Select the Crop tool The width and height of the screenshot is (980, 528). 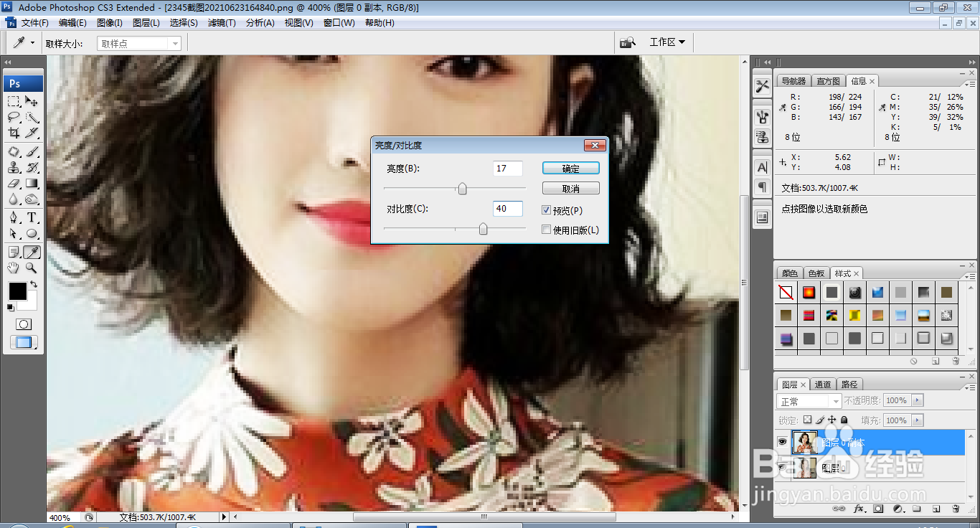tap(14, 133)
